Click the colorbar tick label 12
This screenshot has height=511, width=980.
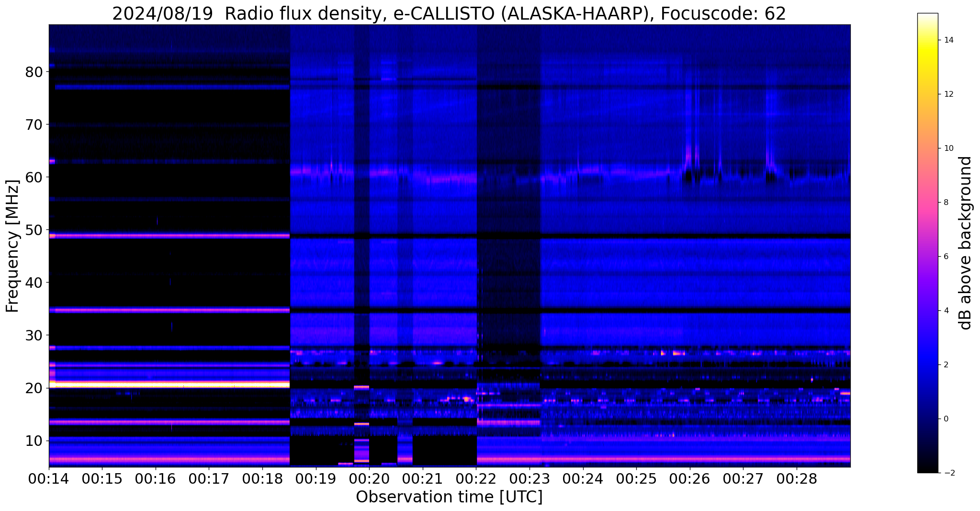click(x=948, y=94)
